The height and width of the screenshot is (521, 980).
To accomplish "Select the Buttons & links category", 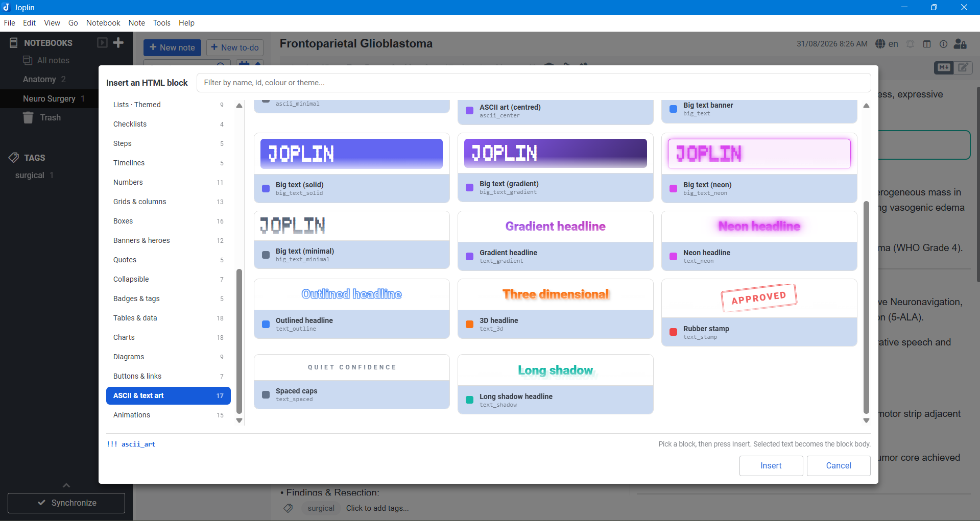I will (x=169, y=376).
